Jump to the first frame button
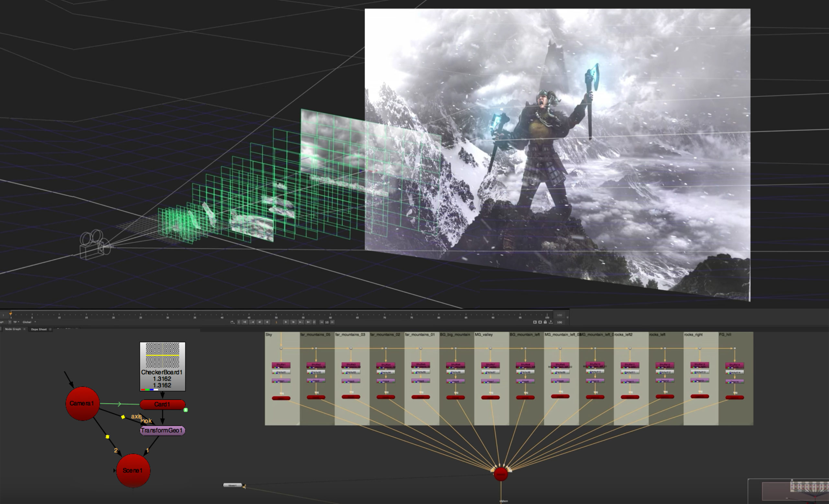This screenshot has height=504, width=829. [x=245, y=322]
